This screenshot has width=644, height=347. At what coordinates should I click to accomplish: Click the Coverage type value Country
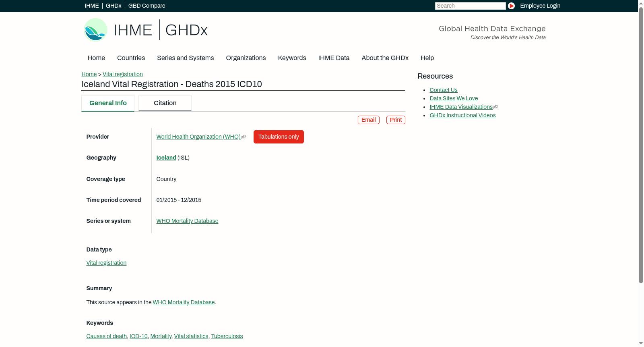[166, 179]
